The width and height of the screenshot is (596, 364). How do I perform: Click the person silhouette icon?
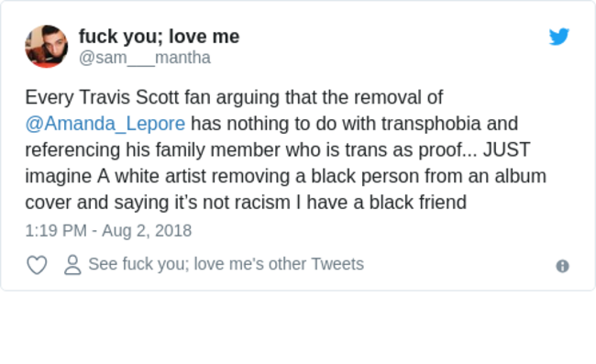72,264
